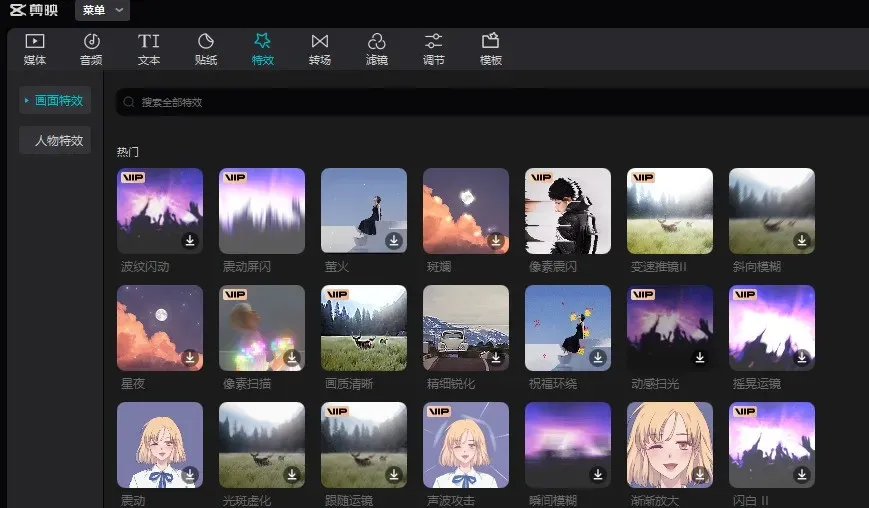The width and height of the screenshot is (869, 508).
Task: Select the 声波攻击 effect thumbnail
Action: (x=466, y=445)
